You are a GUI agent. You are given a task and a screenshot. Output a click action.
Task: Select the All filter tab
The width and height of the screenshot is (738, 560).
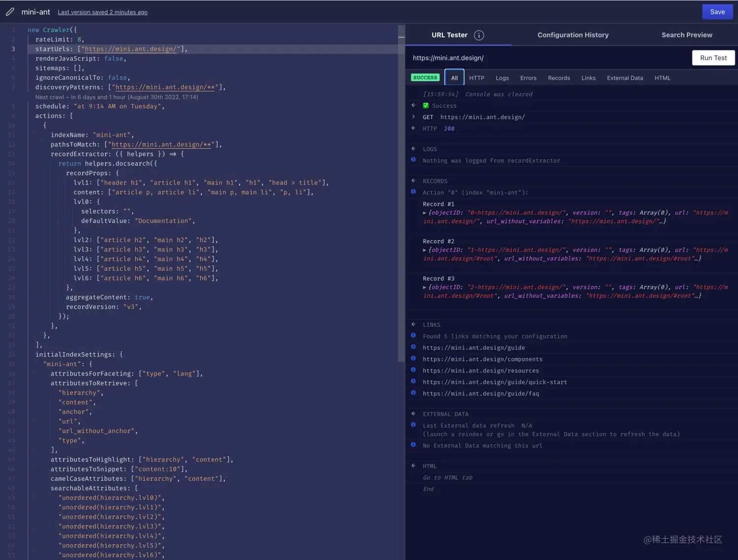(x=454, y=78)
